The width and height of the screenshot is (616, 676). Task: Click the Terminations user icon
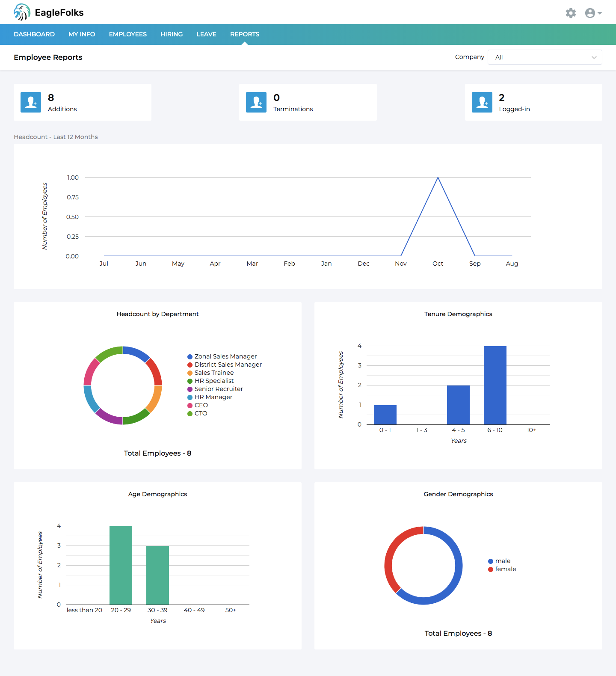coord(256,102)
